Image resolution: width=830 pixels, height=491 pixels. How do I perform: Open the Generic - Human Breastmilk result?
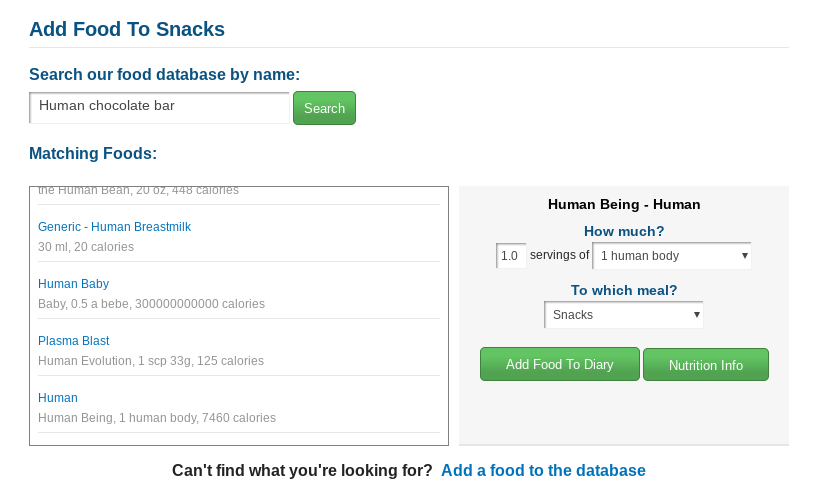click(114, 227)
